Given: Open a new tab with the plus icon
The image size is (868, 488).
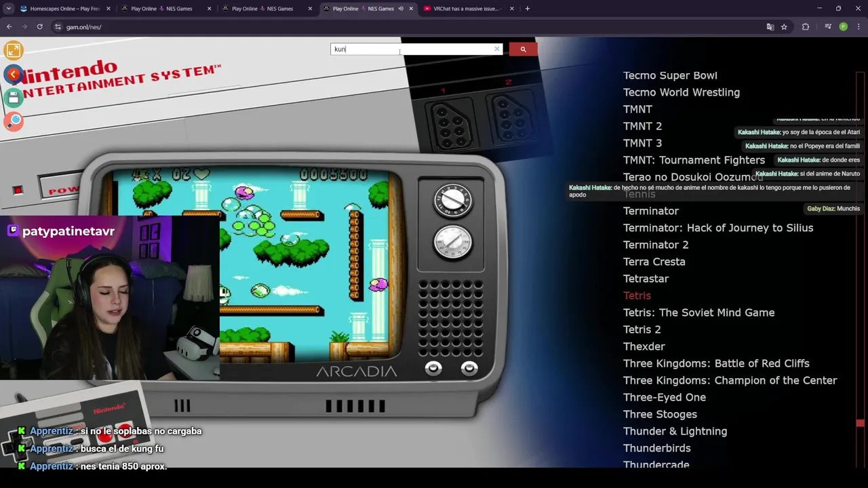Looking at the screenshot, I should tap(527, 9).
